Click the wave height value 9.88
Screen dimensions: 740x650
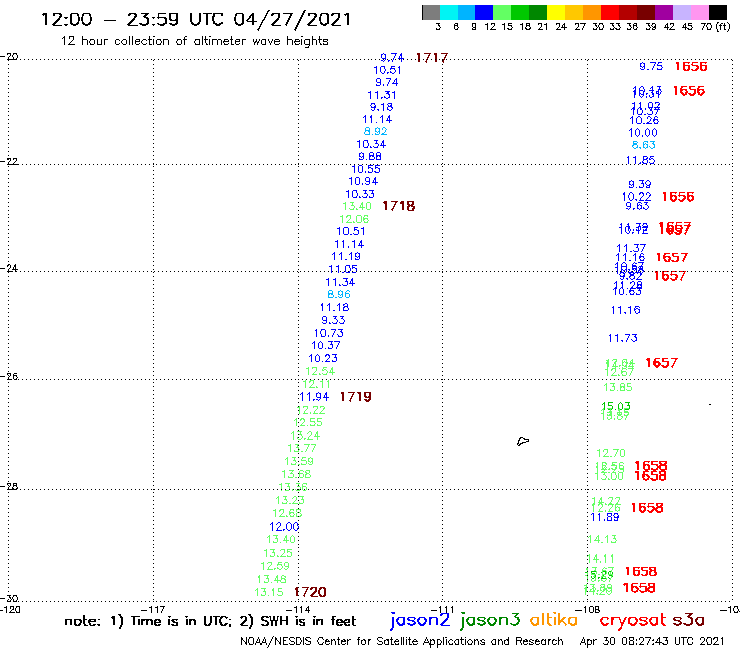coord(370,156)
